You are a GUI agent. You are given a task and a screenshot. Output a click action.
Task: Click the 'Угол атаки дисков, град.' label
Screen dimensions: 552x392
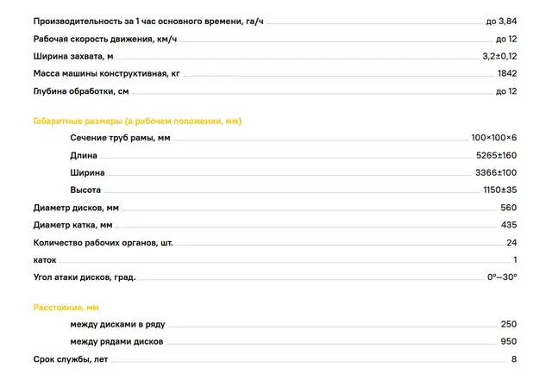(85, 277)
